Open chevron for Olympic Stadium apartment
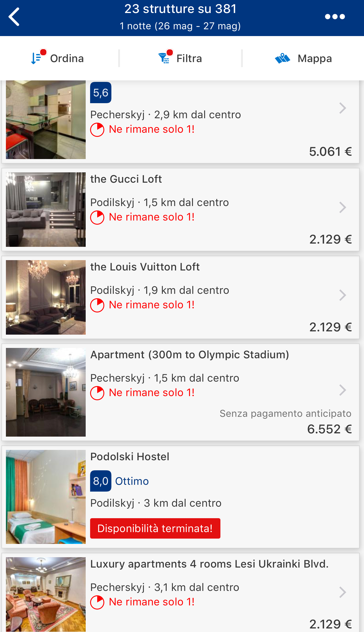Viewport: 364px width, 632px height. point(342,390)
